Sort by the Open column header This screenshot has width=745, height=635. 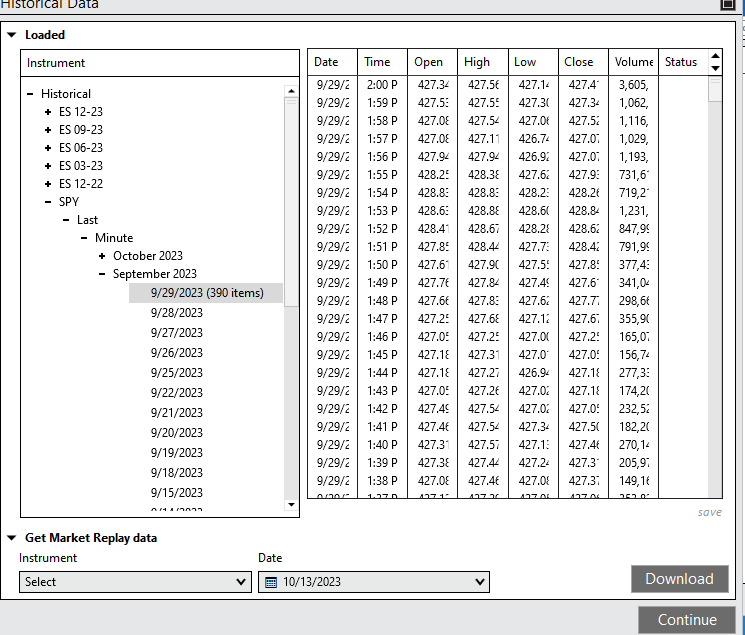click(x=432, y=62)
